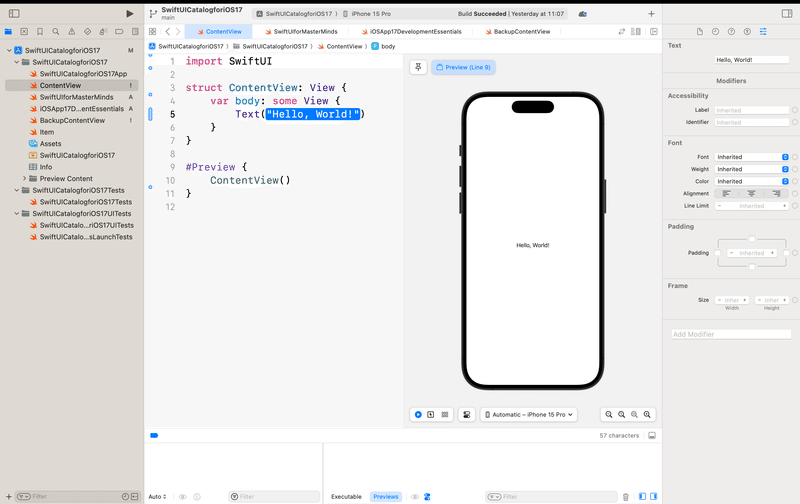Open the Breakpoint navigator icon
The height and width of the screenshot is (504, 800).
tap(119, 32)
